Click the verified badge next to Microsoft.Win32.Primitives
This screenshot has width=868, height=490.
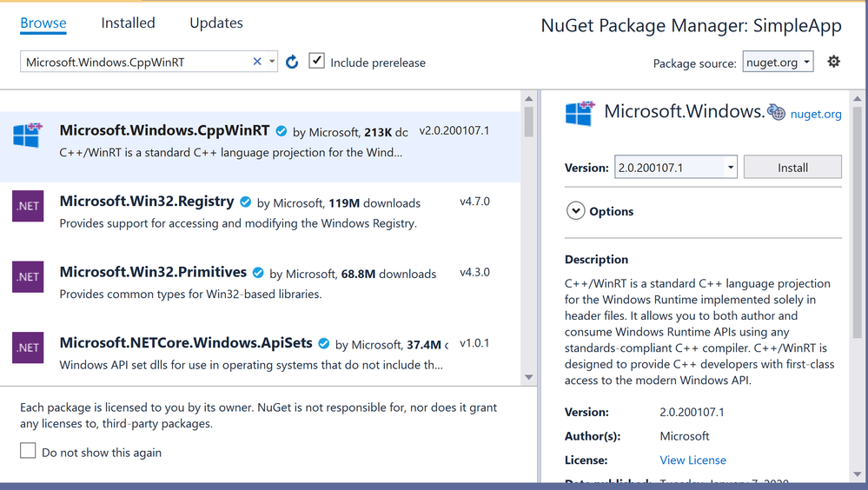point(258,273)
